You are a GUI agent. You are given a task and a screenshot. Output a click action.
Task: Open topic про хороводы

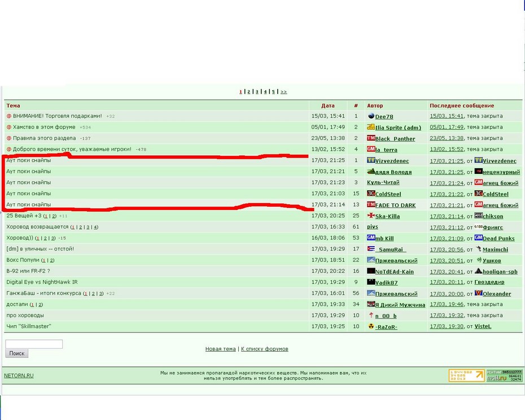point(25,315)
